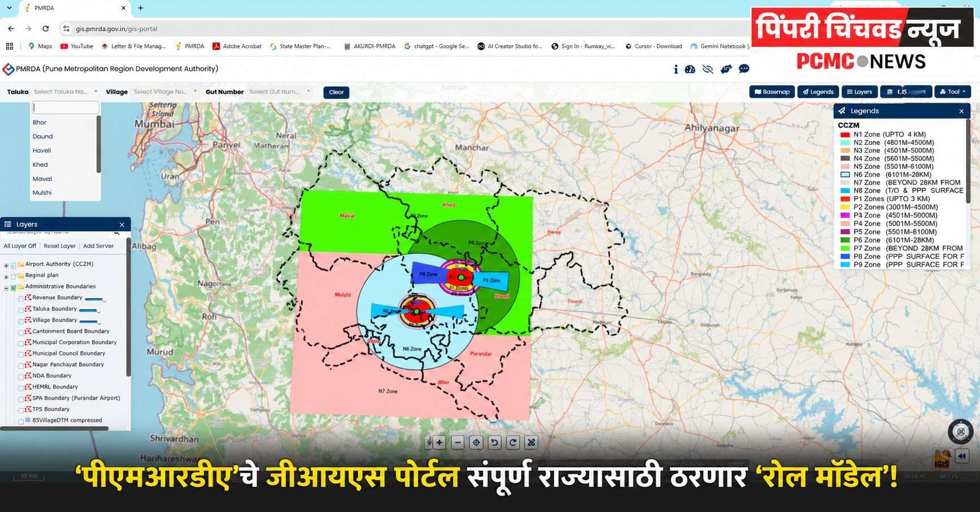The image size is (980, 512).
Task: Toggle Reginal plan checkbox
Action: 14,276
